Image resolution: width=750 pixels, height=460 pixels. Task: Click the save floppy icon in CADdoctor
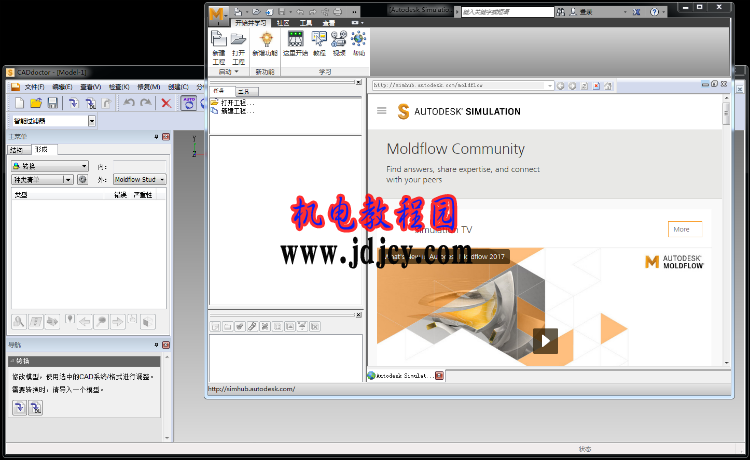[x=53, y=103]
